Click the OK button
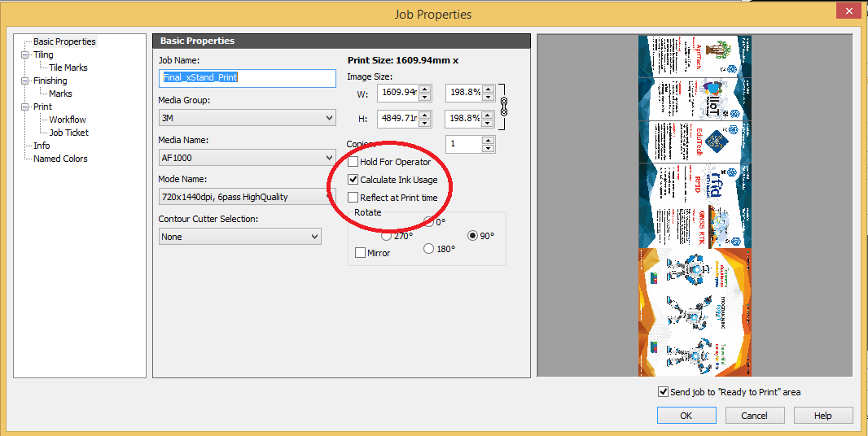868x436 pixels. click(x=686, y=416)
